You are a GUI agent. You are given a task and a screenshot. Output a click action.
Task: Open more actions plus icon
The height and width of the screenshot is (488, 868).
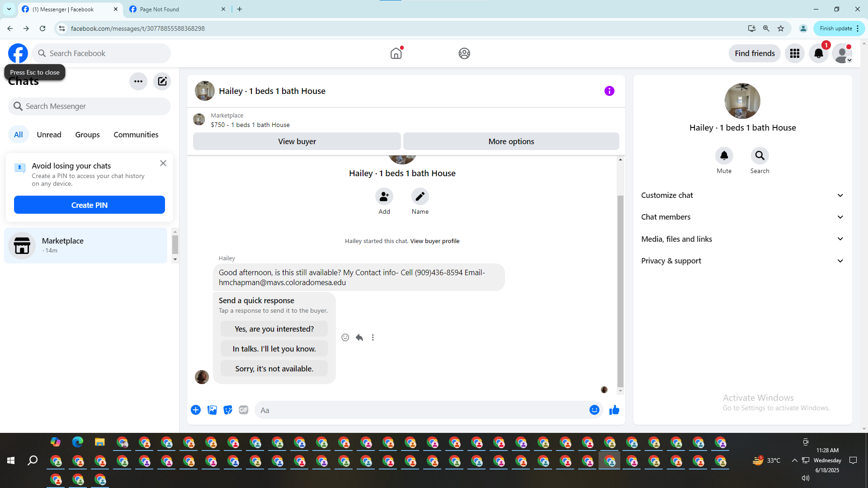coord(196,410)
